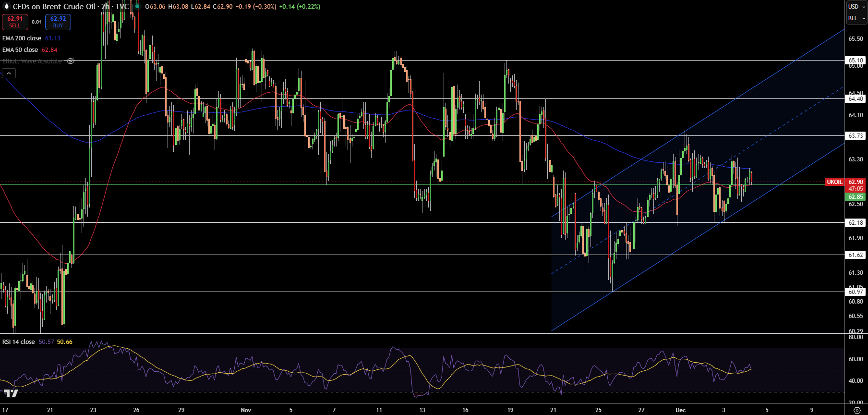This screenshot has height=415, width=868.
Task: Select the EMA 50 close indicator legend
Action: click(x=20, y=50)
